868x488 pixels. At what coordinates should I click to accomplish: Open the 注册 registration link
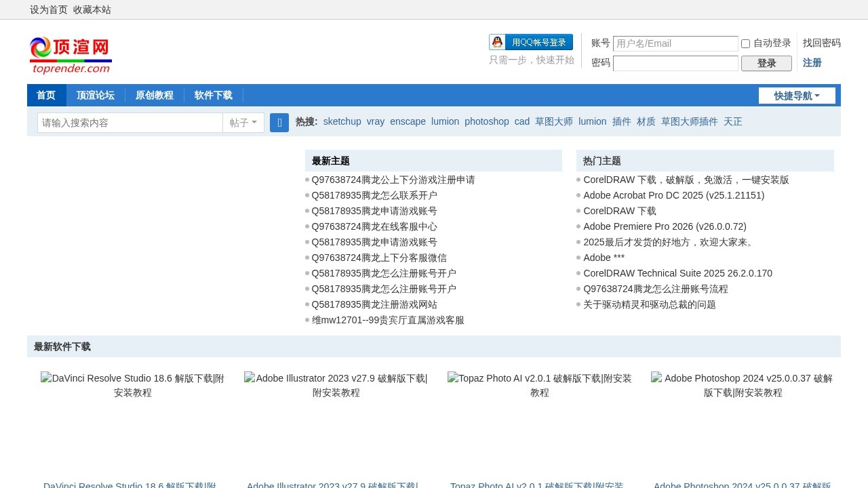(x=812, y=62)
